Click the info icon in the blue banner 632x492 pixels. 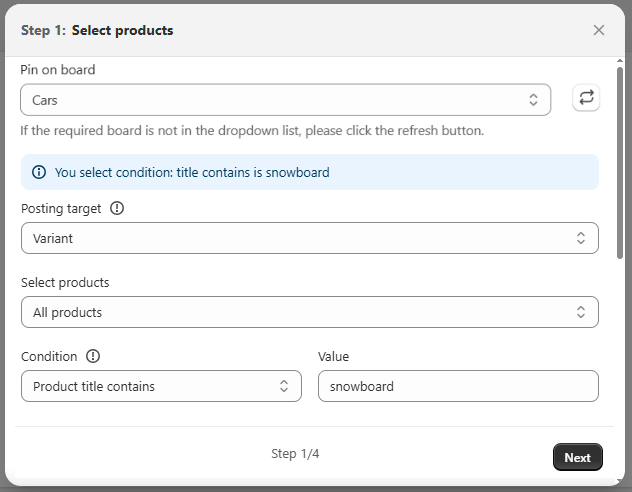[39, 172]
